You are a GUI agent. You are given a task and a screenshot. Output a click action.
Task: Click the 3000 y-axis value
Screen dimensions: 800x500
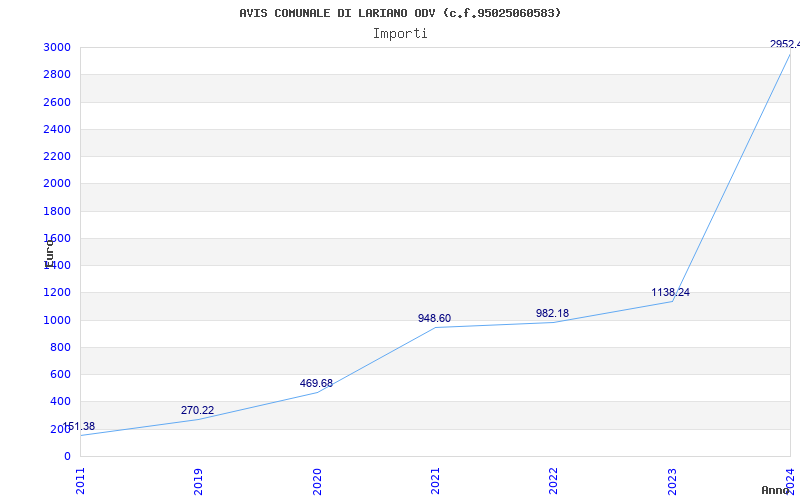[57, 47]
